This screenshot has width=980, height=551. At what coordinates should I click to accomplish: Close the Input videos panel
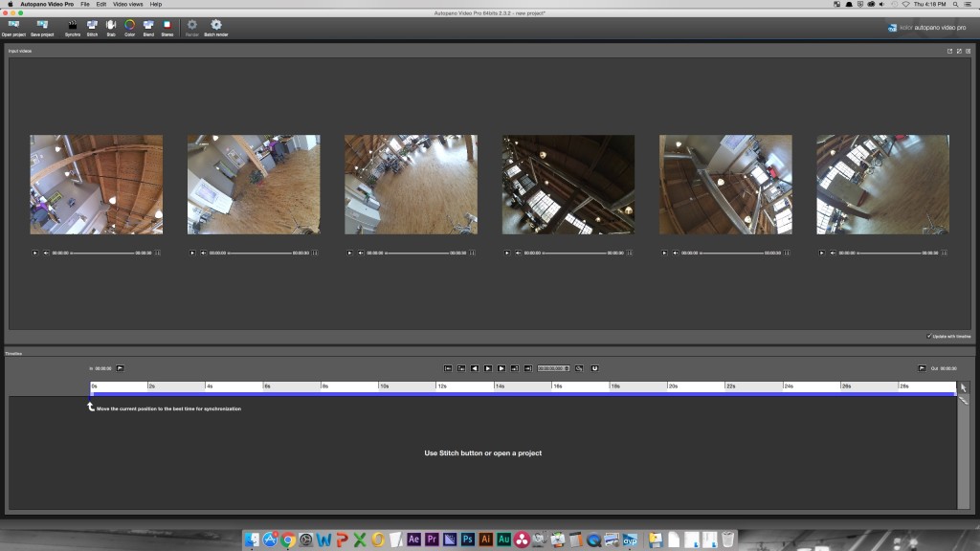969,52
